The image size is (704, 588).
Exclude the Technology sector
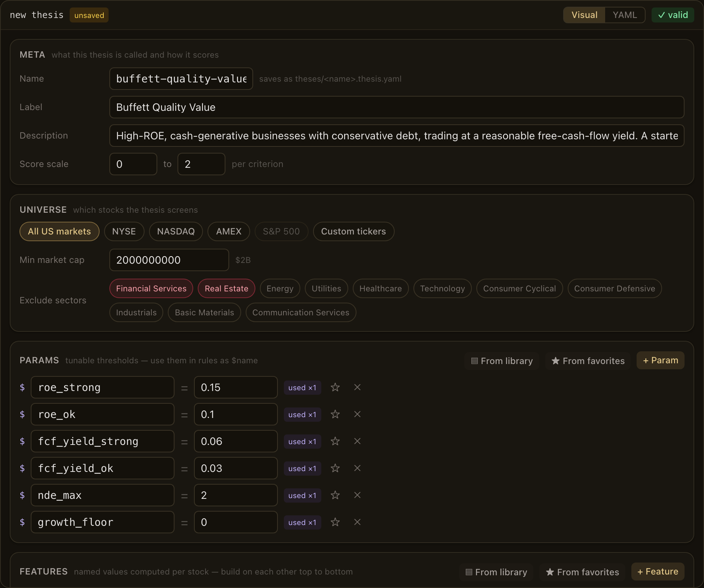(x=443, y=288)
